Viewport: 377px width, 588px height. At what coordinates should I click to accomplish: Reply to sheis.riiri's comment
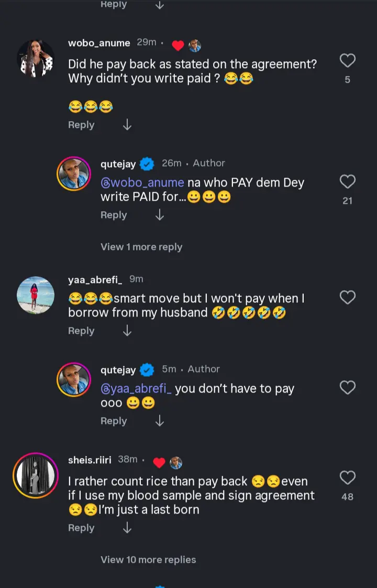pyautogui.click(x=81, y=528)
